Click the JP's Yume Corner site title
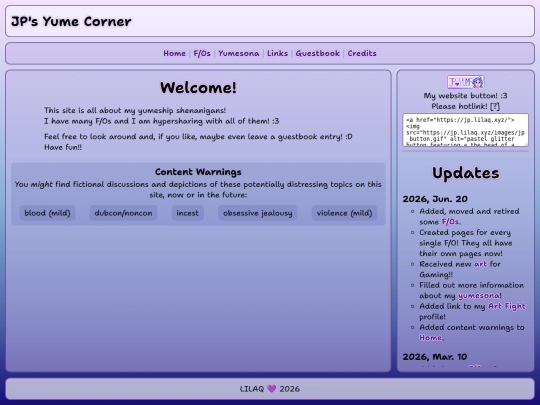Viewport: 540px width, 405px height. 71,21
